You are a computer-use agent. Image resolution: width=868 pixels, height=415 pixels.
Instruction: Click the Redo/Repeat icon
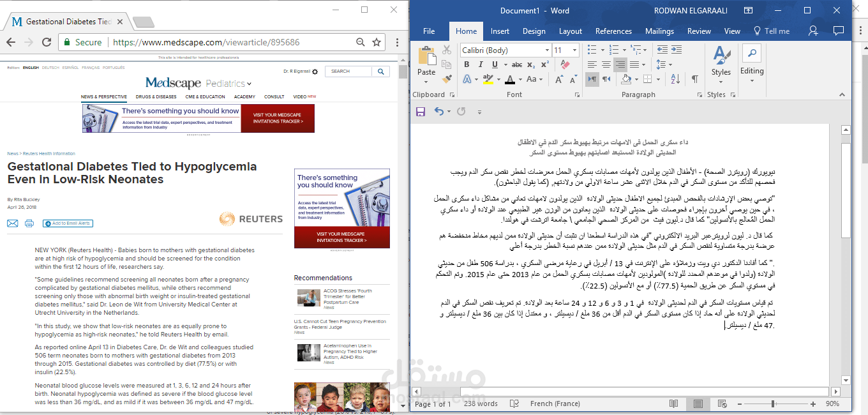point(461,111)
